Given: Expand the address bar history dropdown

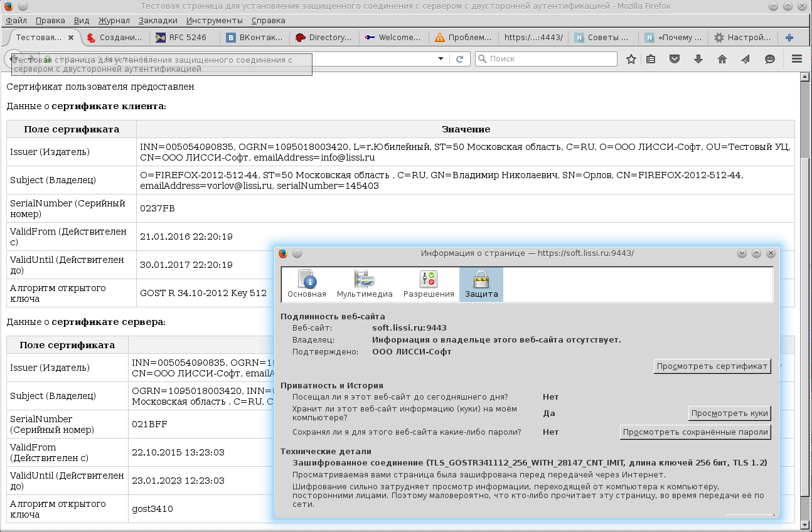Looking at the screenshot, I should pyautogui.click(x=441, y=59).
